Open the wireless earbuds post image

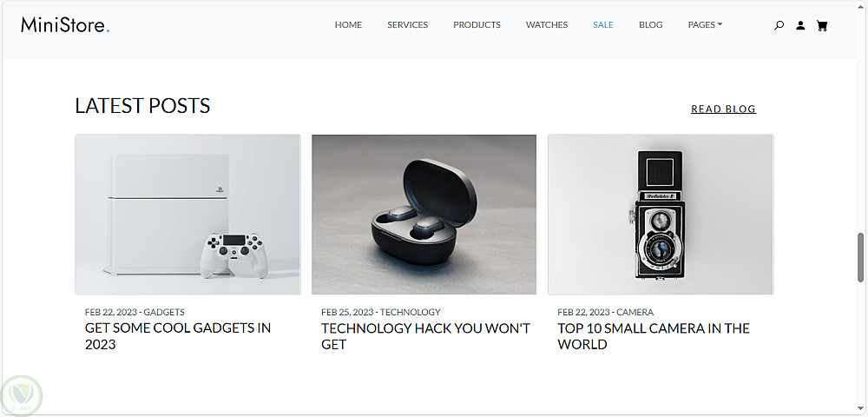pos(424,215)
